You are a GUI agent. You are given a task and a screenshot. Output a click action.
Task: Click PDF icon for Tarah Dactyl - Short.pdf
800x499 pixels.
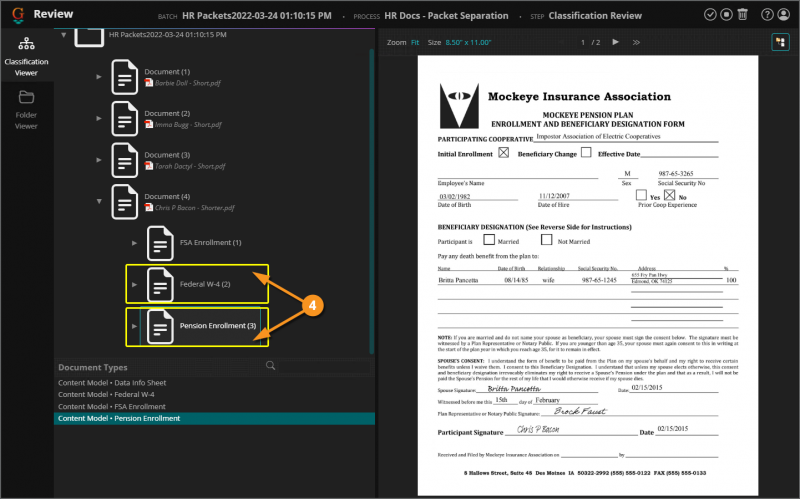coord(148,166)
